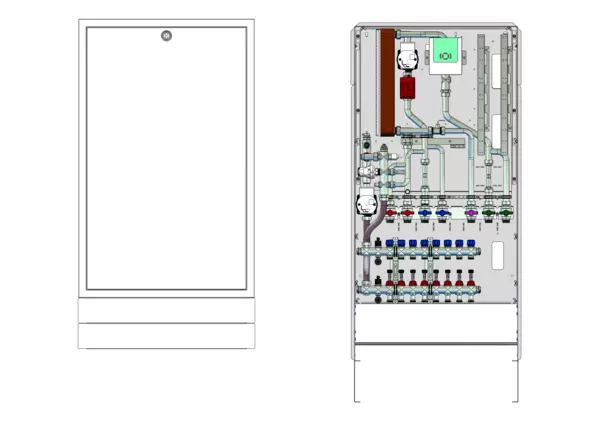Click the second blue-handled ball valve
Screen dimensions: 600x421
441,213
